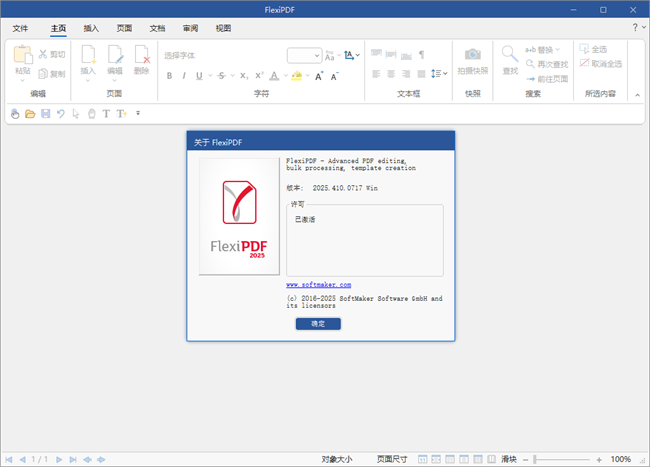Click the 查找 magnifier icon
650x467 pixels.
510,56
